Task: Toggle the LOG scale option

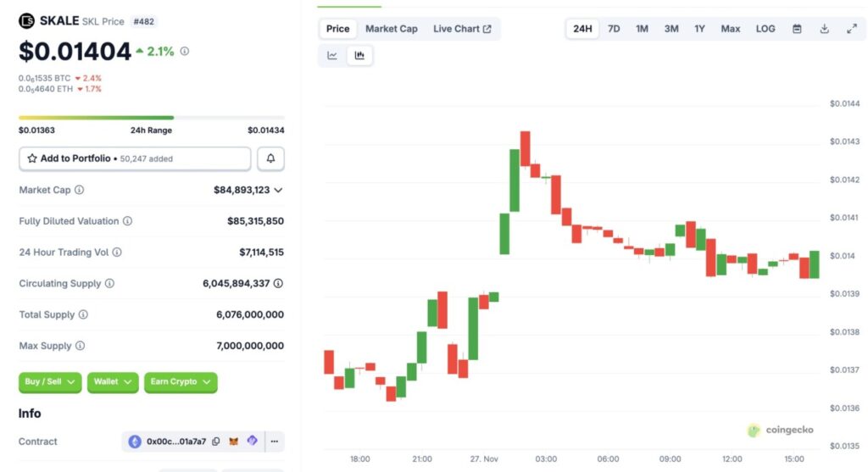Action: (x=765, y=29)
